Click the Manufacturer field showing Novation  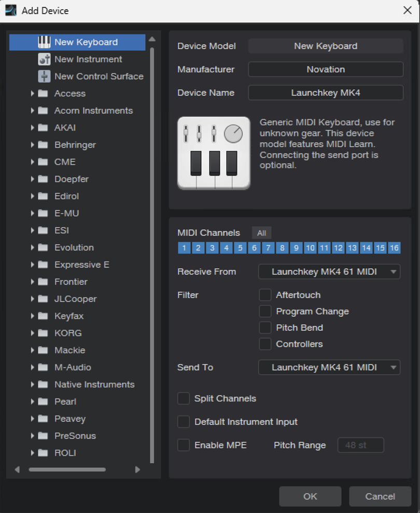click(326, 70)
